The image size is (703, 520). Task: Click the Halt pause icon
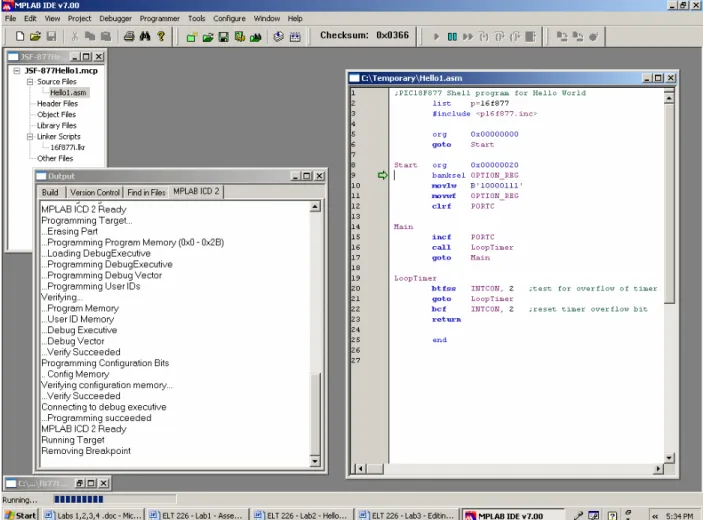(x=452, y=37)
